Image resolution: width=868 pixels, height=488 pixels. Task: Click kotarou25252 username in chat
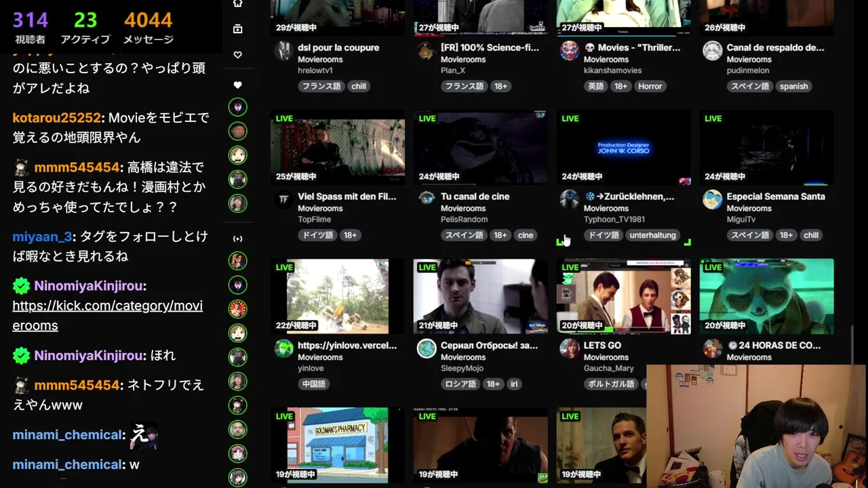point(56,117)
